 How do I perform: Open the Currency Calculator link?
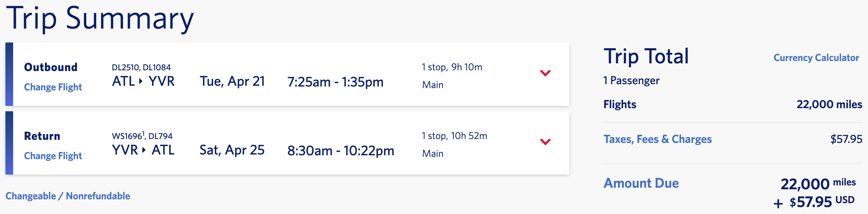[816, 58]
